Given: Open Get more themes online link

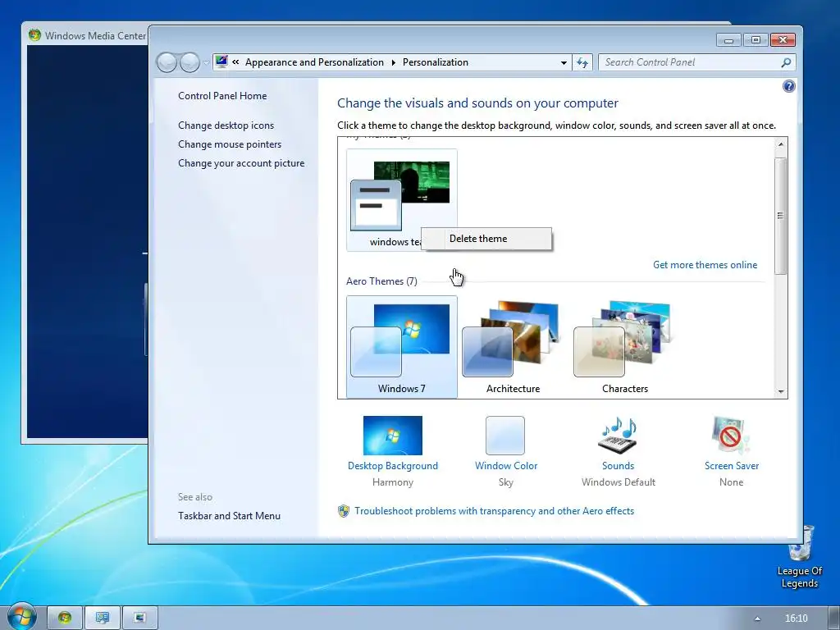Looking at the screenshot, I should coord(705,265).
